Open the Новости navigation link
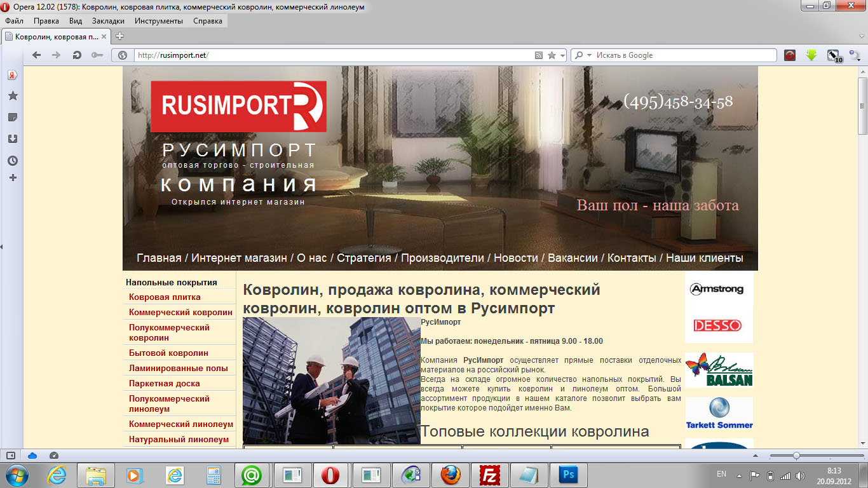Image resolution: width=868 pixels, height=488 pixels. (x=516, y=258)
